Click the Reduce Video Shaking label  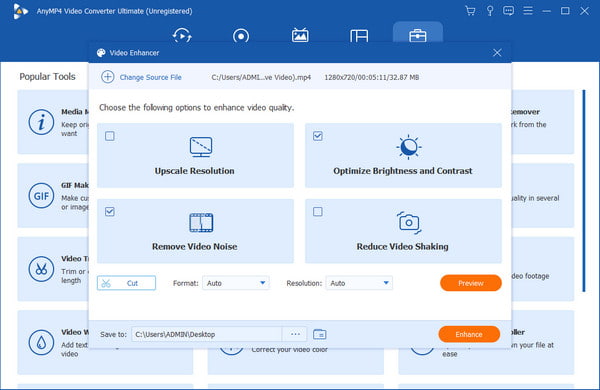403,247
